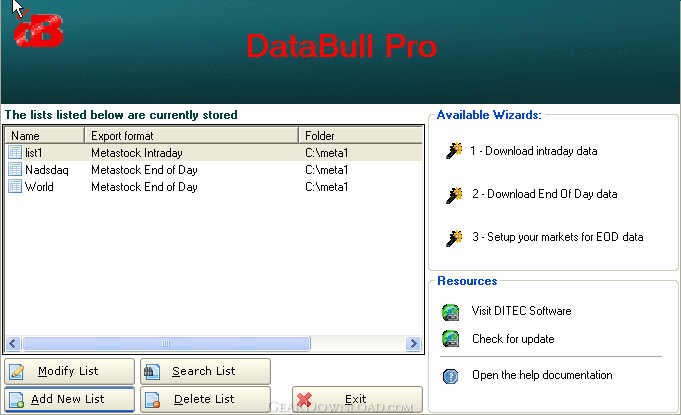Click Nadsdaq's Metastock End of Day cell

pos(144,170)
